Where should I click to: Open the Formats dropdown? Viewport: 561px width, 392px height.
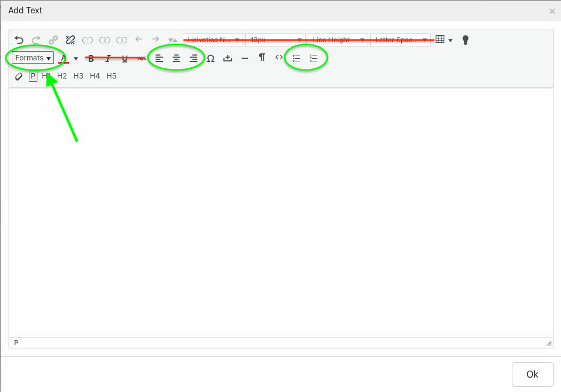coord(33,58)
